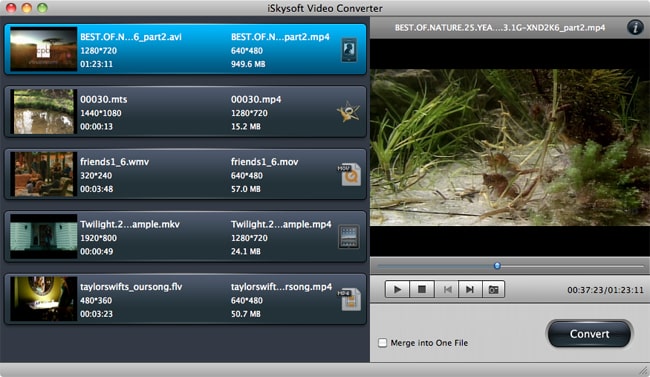650x377 pixels.
Task: Open MOV QuickTime format icon for friends1_6
Action: pyautogui.click(x=349, y=174)
